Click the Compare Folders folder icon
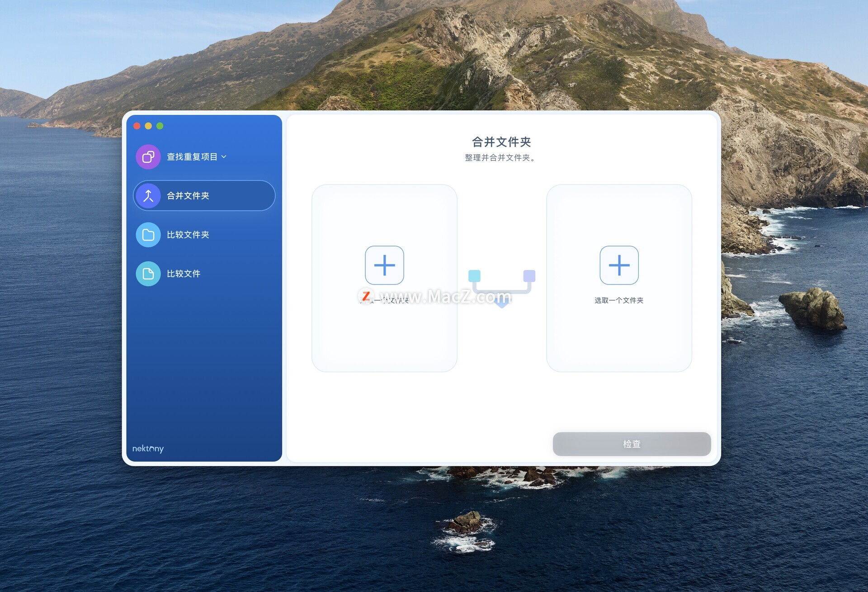This screenshot has height=592, width=868. click(148, 235)
